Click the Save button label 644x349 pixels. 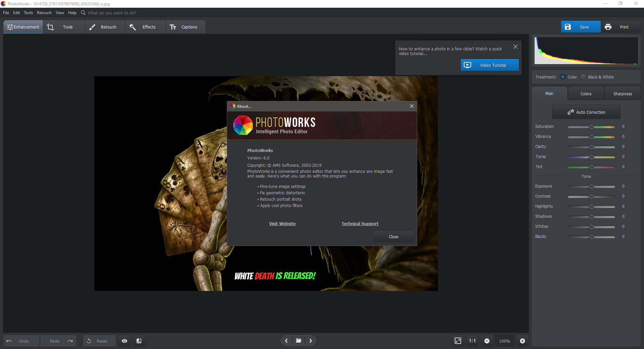584,27
